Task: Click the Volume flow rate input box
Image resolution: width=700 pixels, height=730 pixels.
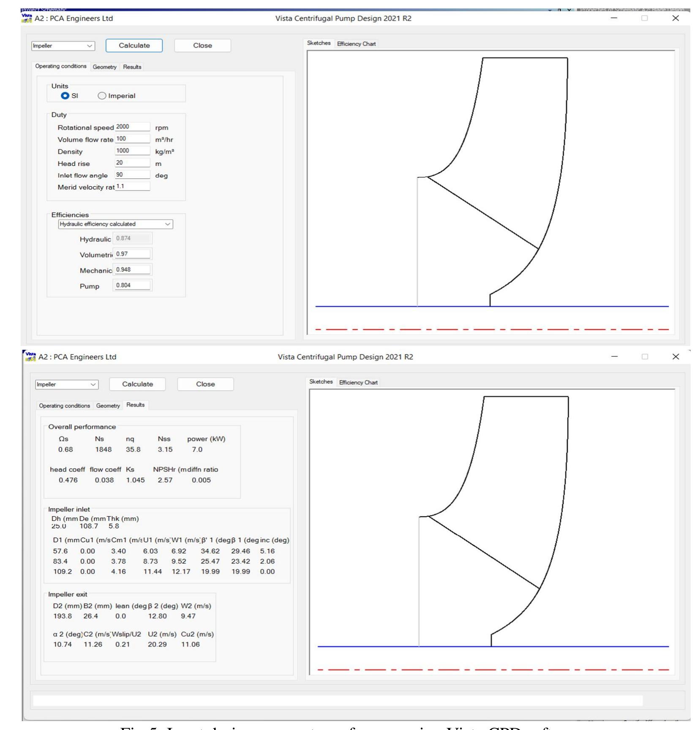Action: click(132, 139)
